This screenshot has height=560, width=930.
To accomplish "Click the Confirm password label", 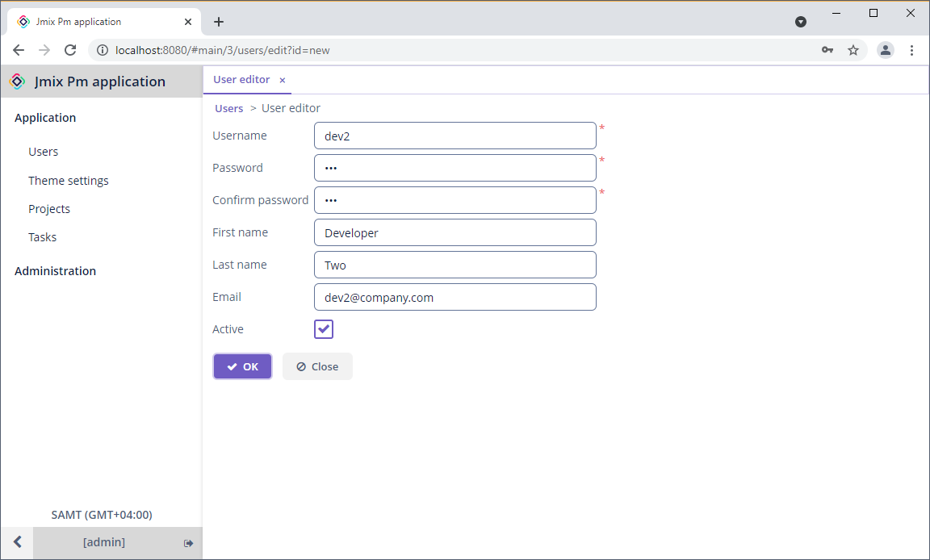I will coord(261,200).
